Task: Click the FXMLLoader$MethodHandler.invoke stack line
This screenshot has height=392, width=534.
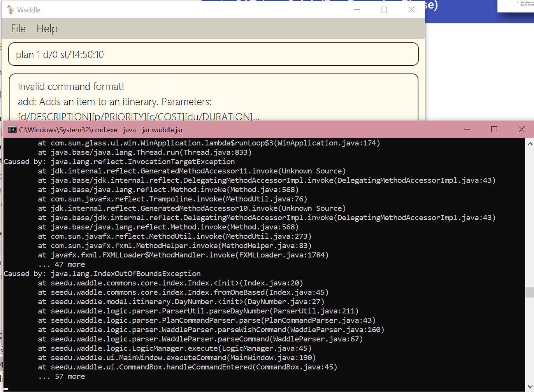Action: click(183, 255)
